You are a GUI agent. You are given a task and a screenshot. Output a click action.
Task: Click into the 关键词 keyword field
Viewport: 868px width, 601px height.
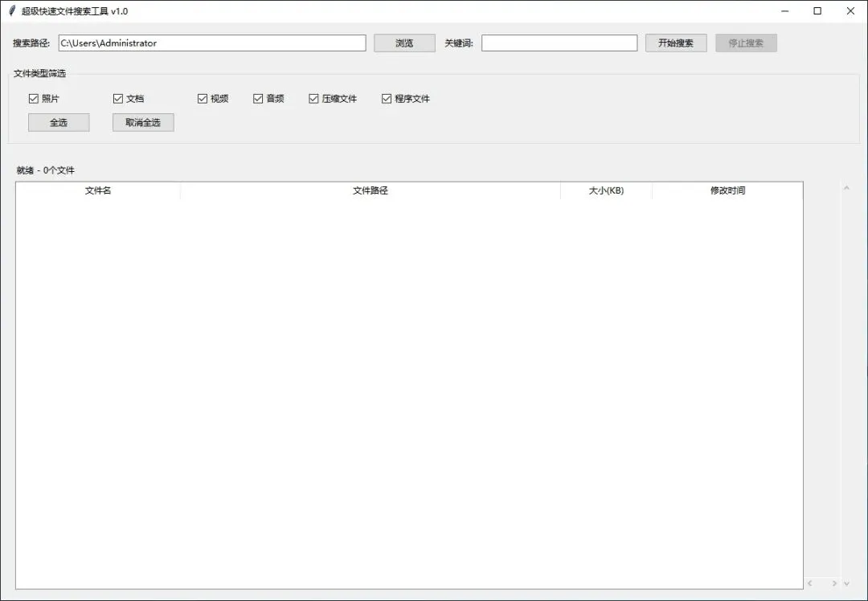[x=559, y=43]
